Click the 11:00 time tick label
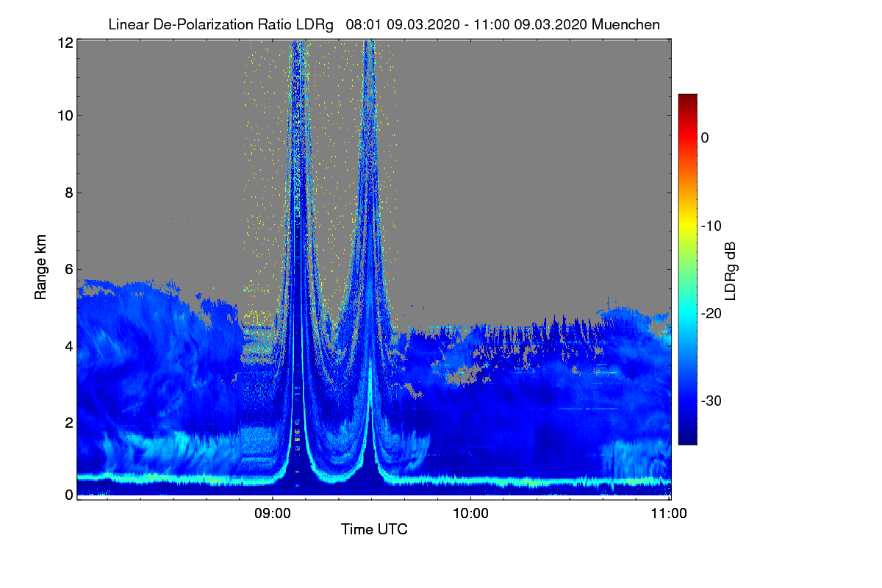 669,514
